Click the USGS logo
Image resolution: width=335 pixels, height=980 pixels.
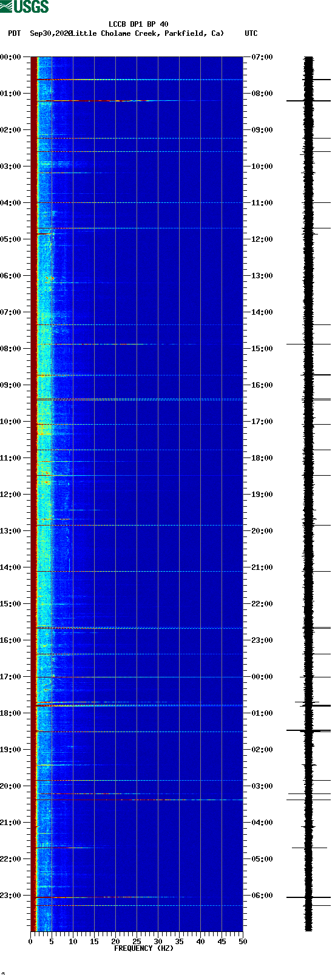(x=24, y=7)
